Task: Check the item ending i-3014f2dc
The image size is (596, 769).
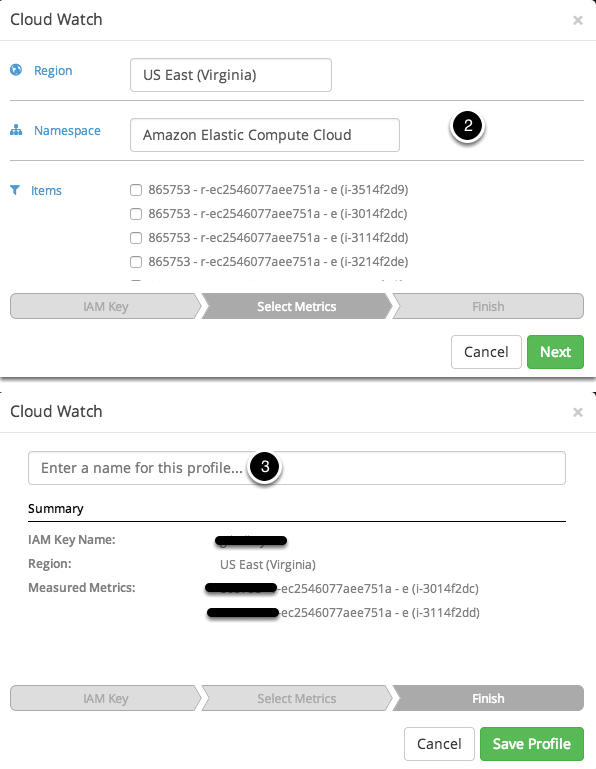Action: 136,214
